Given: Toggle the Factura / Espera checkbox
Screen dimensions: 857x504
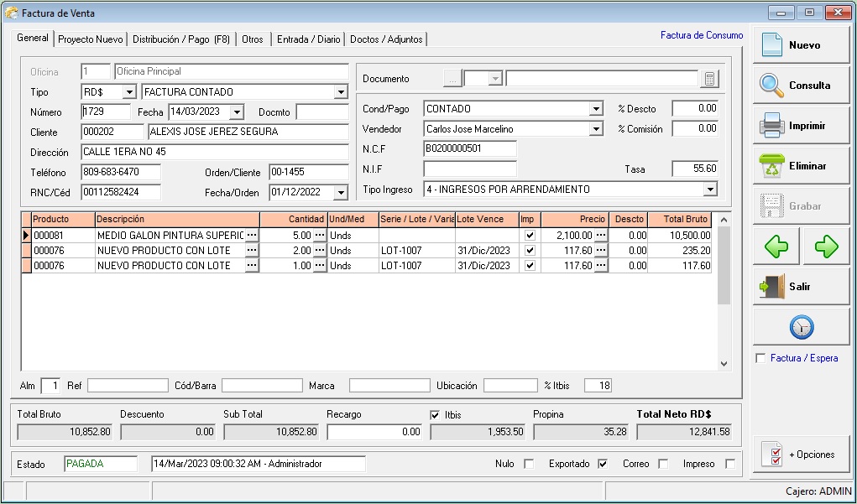Looking at the screenshot, I should (760, 358).
